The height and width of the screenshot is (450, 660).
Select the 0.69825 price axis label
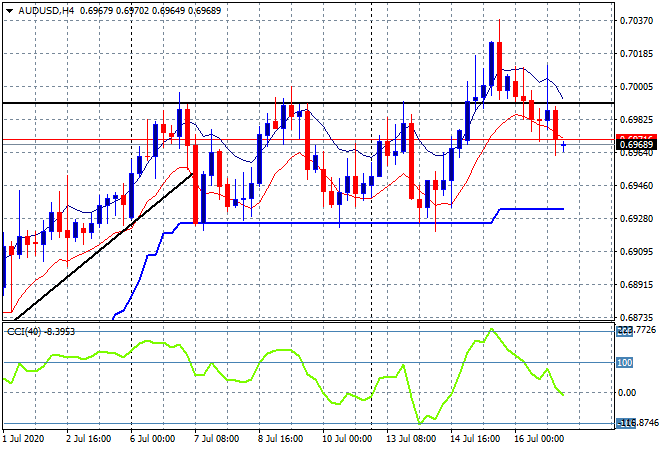click(x=636, y=120)
